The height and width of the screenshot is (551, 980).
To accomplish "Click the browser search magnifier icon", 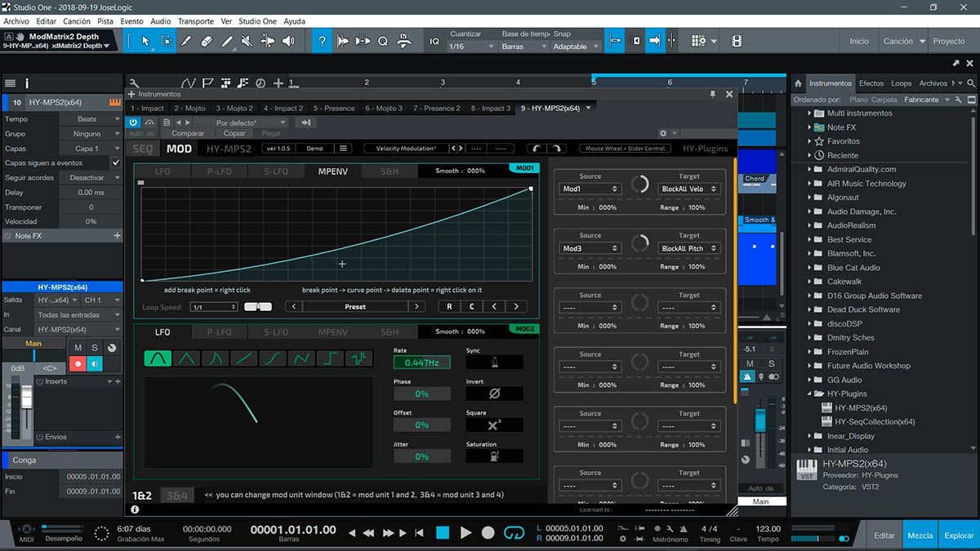I will click(x=971, y=83).
